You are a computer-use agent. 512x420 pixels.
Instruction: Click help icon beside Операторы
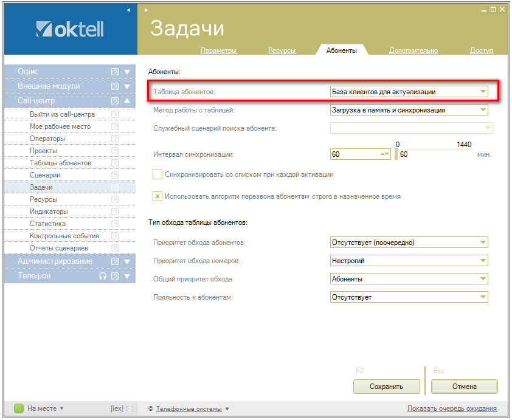115,139
